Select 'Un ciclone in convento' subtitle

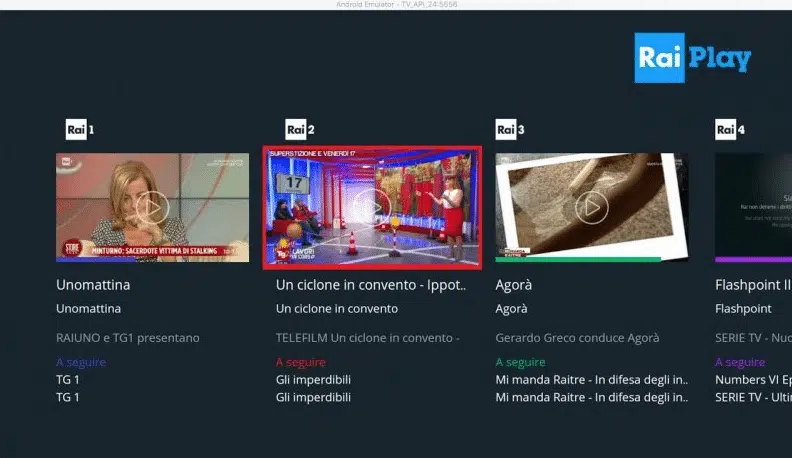pos(337,309)
